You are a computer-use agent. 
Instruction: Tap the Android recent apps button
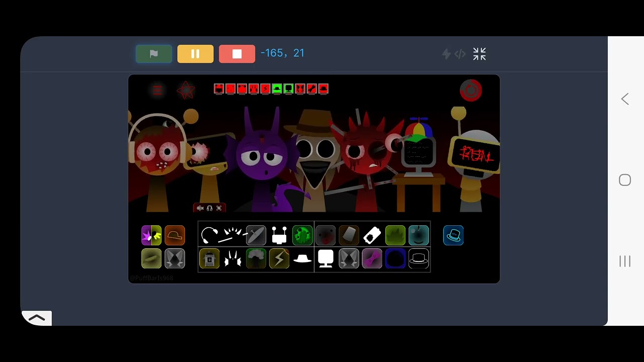point(625,261)
